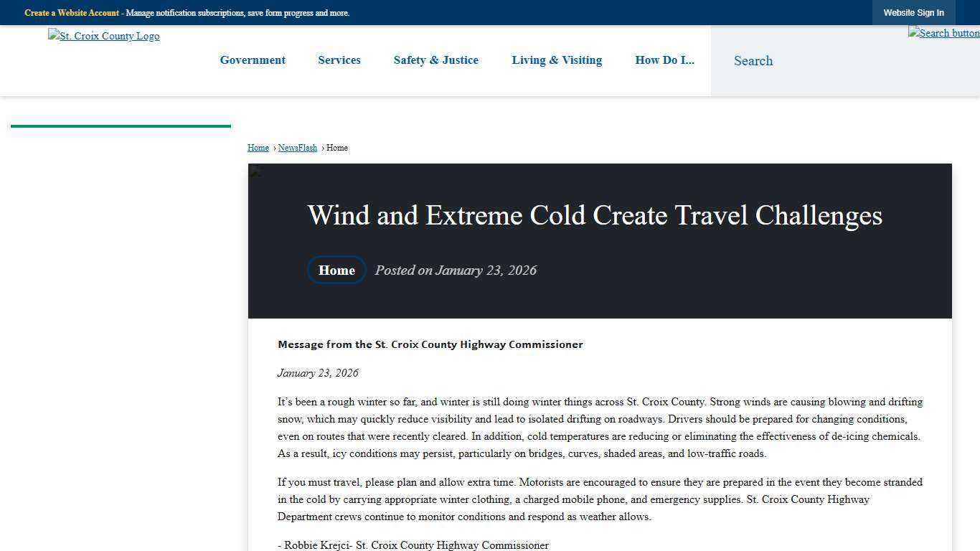Open the Safety & Justice menu
Screen dimensions: 980x551
point(435,60)
